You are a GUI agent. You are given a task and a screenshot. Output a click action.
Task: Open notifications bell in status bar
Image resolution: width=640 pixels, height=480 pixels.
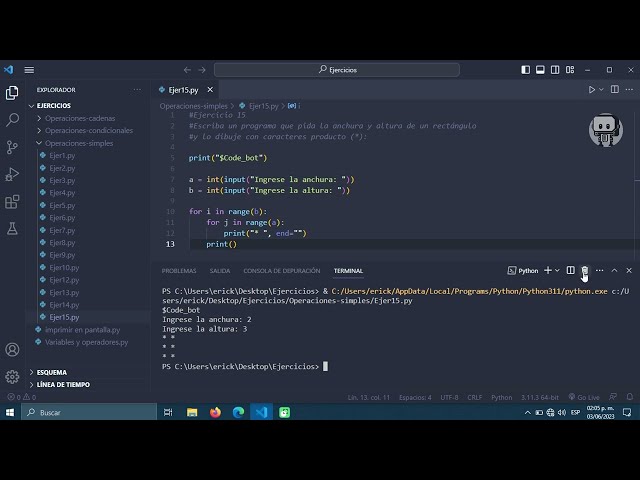(630, 397)
